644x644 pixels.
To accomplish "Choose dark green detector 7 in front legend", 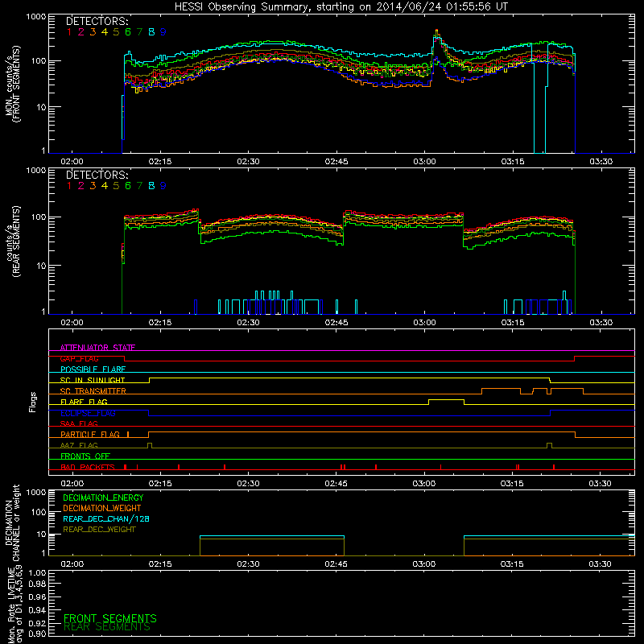I will [x=139, y=32].
